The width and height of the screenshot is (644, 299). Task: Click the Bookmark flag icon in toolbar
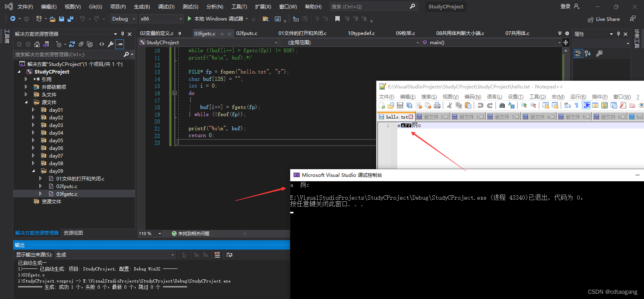(337, 19)
